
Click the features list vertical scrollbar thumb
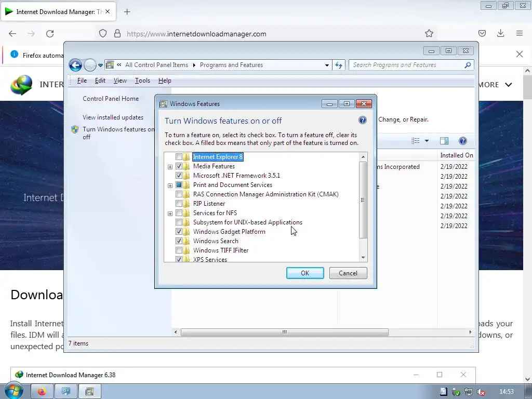(363, 200)
